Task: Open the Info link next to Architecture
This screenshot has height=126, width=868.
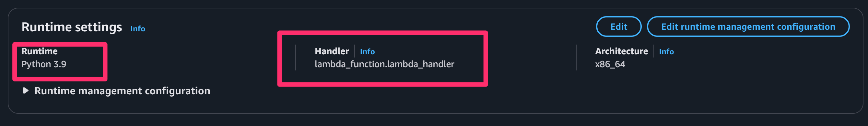Action: (666, 52)
